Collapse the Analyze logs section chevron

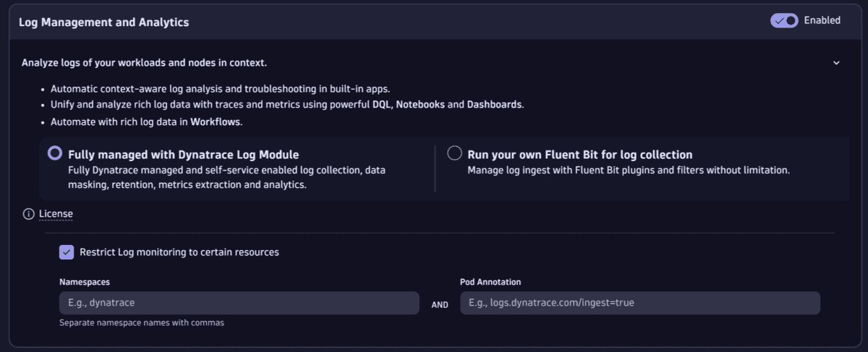836,63
